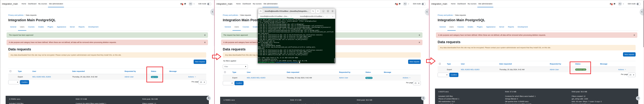644x104 pixels.
Task: Dismiss 'request has been approved' alert, left panel
Action: [x=205, y=35]
